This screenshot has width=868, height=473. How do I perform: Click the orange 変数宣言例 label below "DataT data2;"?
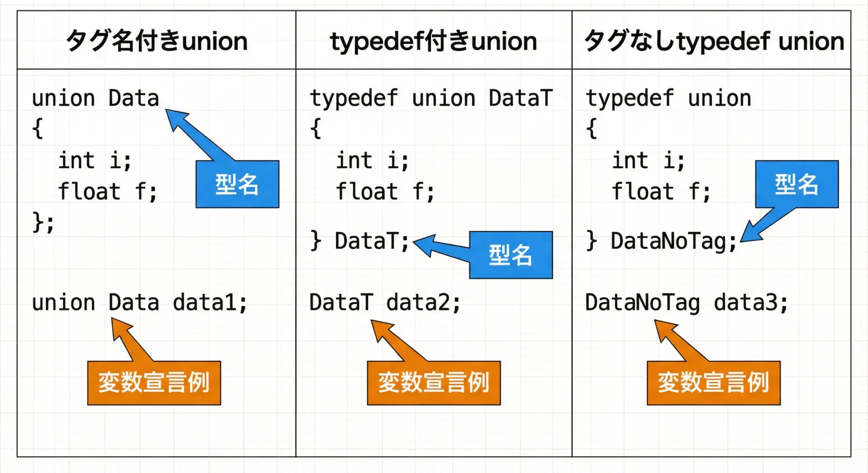[434, 383]
